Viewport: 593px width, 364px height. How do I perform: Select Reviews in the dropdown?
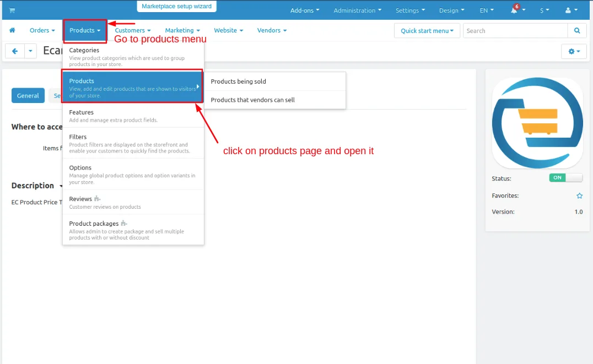pos(133,202)
